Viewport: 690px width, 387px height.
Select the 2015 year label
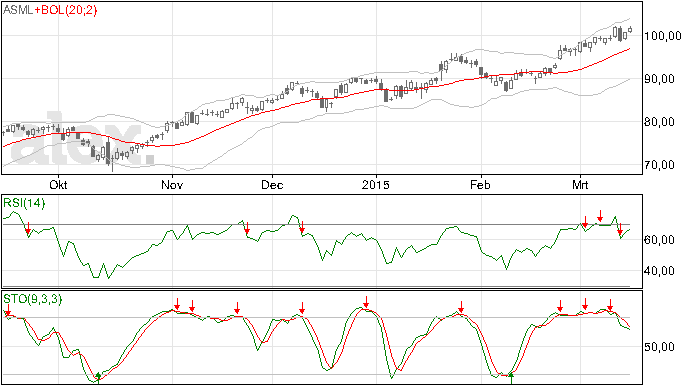click(376, 184)
